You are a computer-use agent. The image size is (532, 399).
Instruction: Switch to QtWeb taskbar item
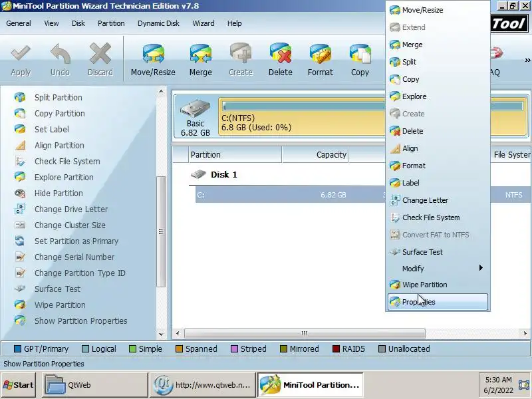pos(95,385)
